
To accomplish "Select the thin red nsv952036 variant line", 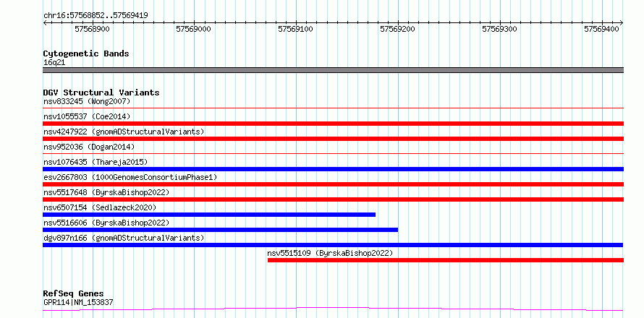I will pyautogui.click(x=333, y=154).
